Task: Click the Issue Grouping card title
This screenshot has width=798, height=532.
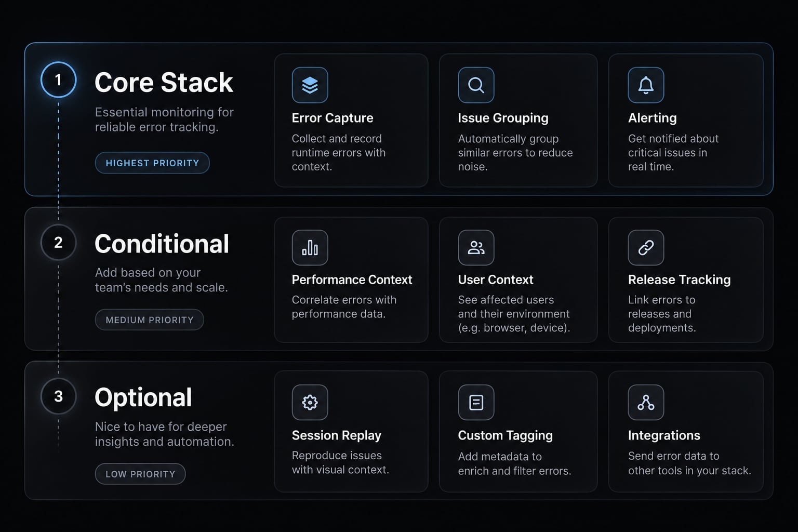Action: pyautogui.click(x=503, y=118)
